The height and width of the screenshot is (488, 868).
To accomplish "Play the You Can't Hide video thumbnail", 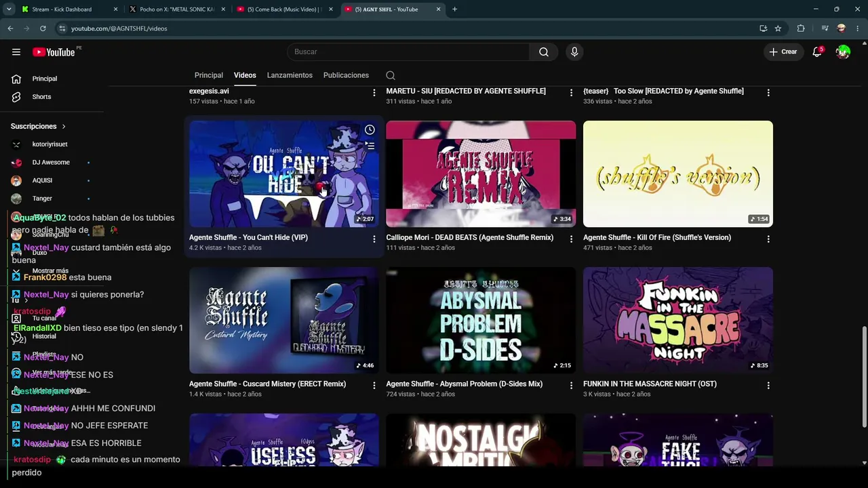I will 284,174.
